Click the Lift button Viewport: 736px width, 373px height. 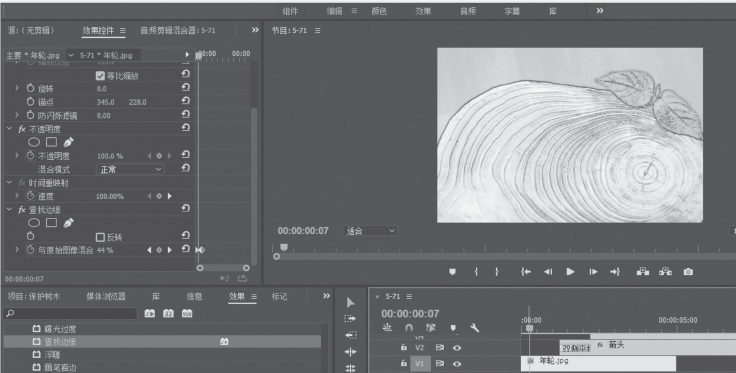coord(643,272)
